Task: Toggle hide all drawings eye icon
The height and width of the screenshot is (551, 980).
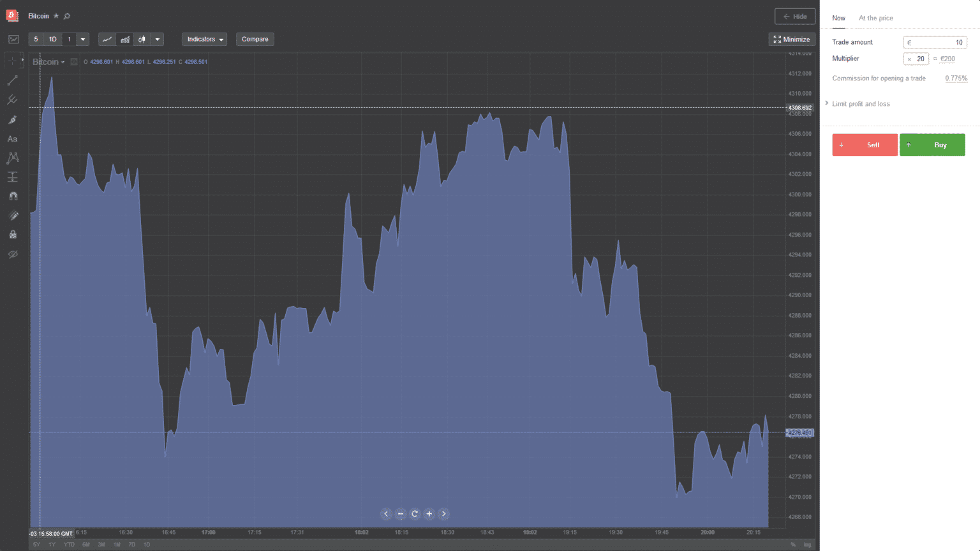Action: click(13, 254)
